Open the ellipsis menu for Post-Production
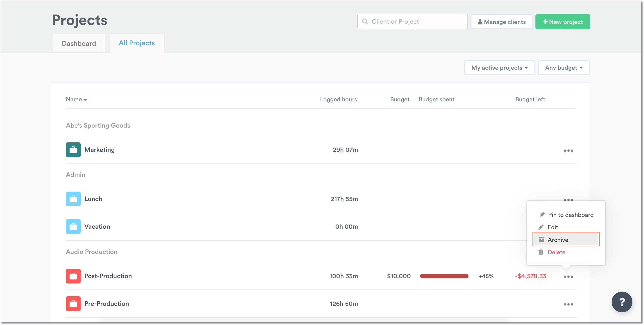The image size is (644, 325). [568, 276]
